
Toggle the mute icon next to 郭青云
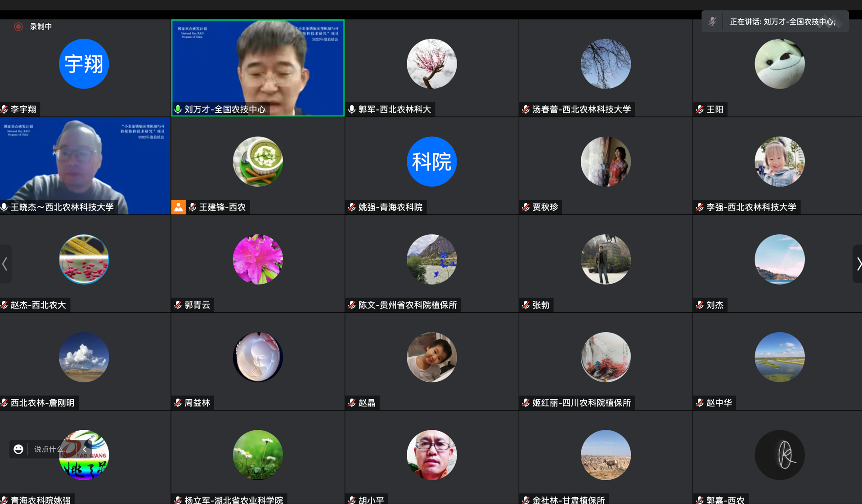click(177, 305)
